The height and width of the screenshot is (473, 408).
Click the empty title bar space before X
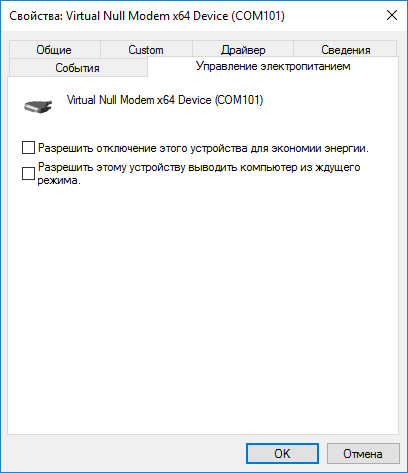coord(333,16)
